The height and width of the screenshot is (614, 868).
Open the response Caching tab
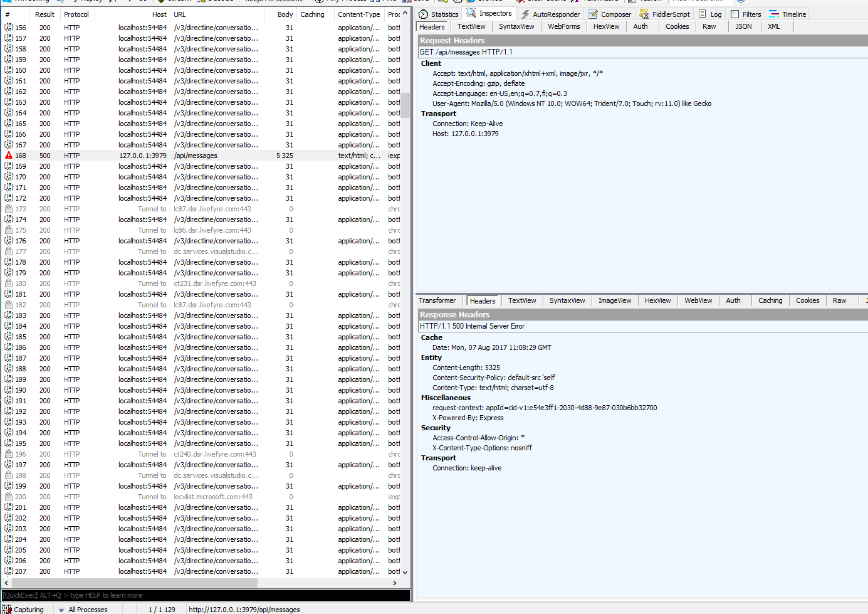point(770,300)
